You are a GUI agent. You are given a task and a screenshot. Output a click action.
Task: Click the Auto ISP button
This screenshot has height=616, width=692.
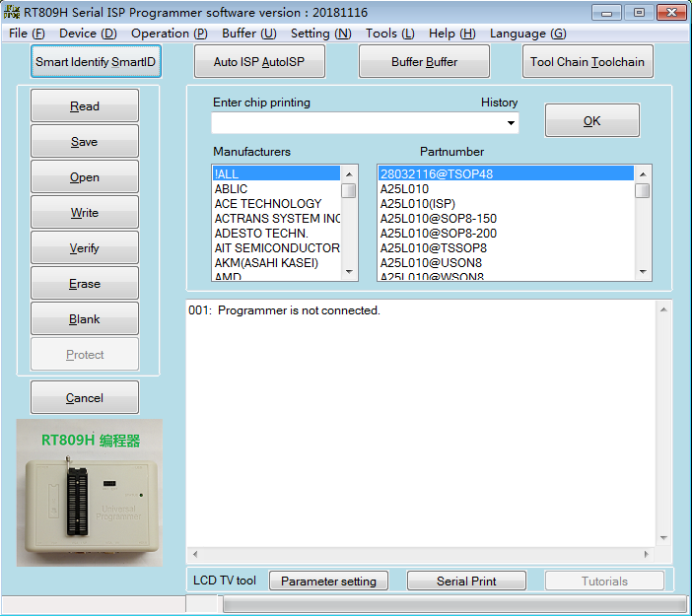click(x=259, y=62)
